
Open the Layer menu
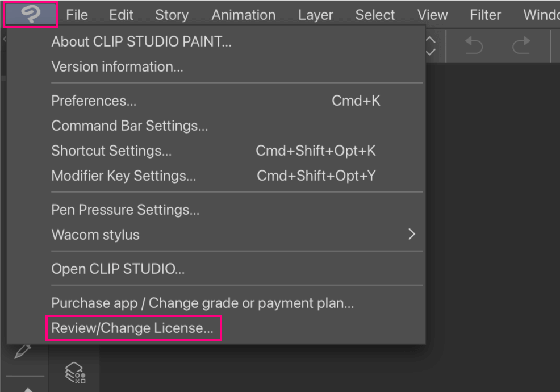315,15
